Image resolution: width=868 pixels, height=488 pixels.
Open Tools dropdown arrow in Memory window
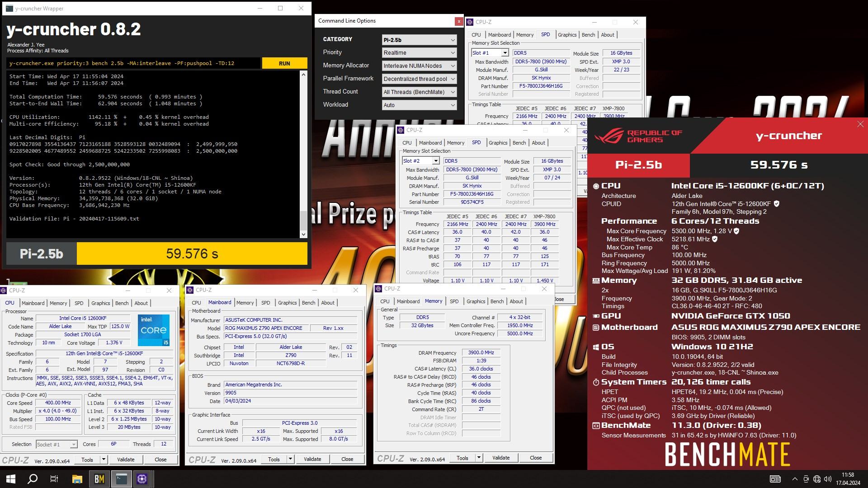point(479,458)
